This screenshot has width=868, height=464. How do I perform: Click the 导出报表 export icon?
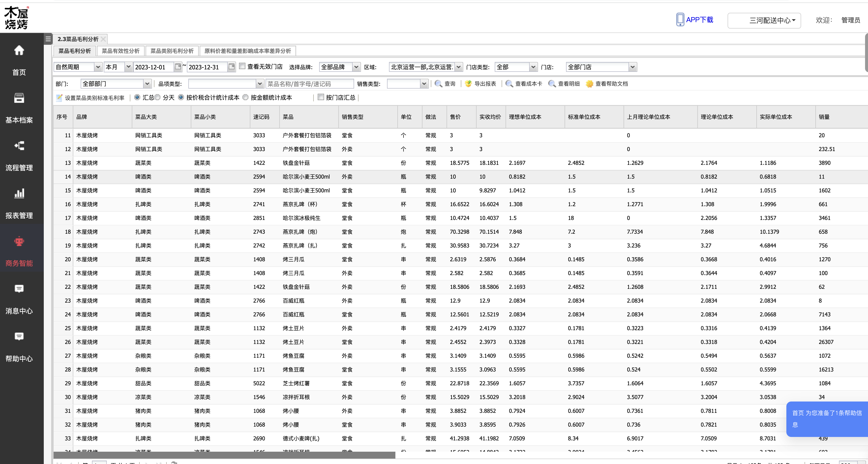tap(468, 84)
